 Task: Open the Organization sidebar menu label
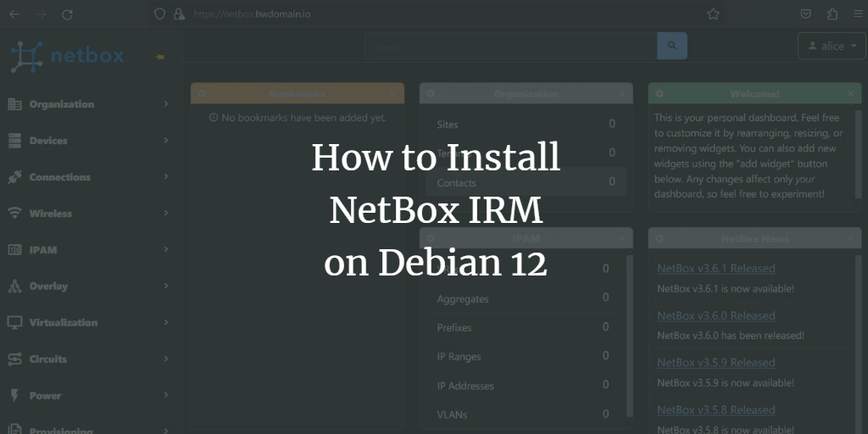click(61, 104)
